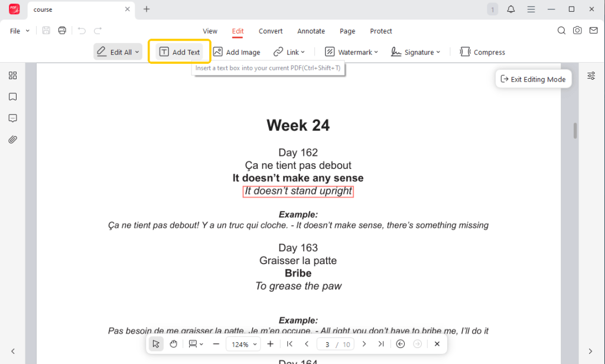
Task: Take a screenshot with camera icon
Action: pos(577,31)
